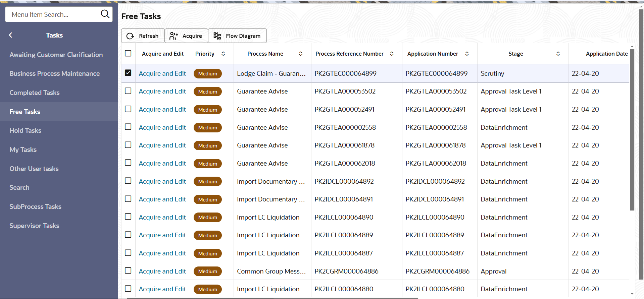Click the search magnifier icon
The width and height of the screenshot is (644, 299).
105,14
